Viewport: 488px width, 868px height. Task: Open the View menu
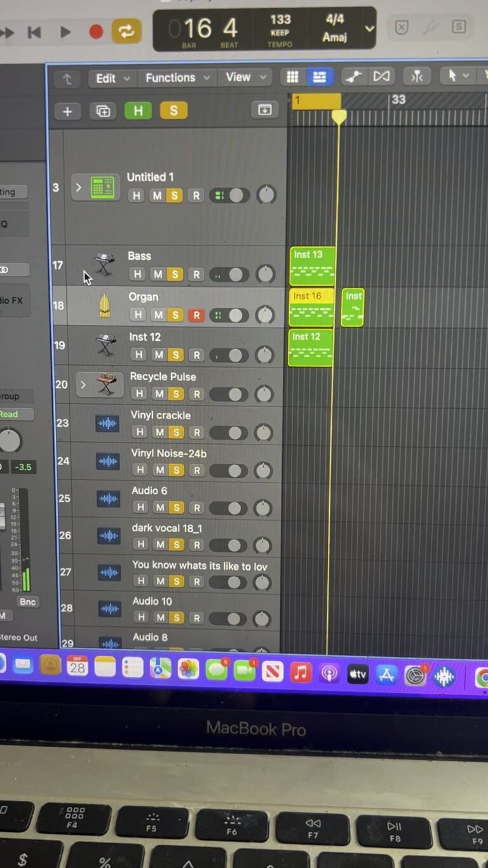pyautogui.click(x=245, y=78)
